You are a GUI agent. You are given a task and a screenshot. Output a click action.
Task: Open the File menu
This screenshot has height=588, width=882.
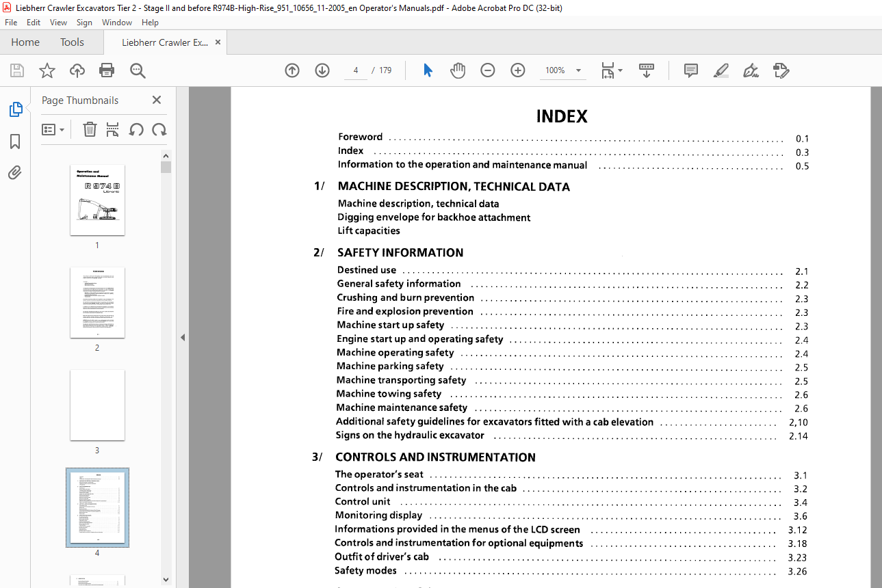11,23
